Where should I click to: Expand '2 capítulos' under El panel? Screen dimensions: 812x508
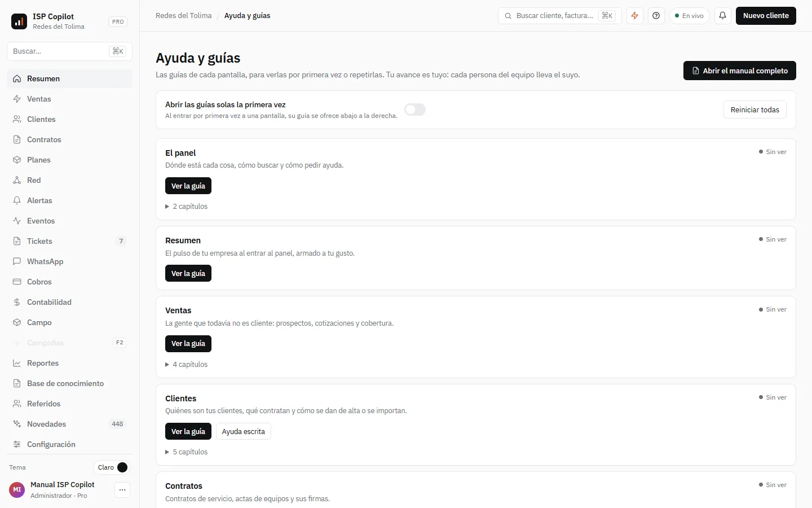point(186,207)
